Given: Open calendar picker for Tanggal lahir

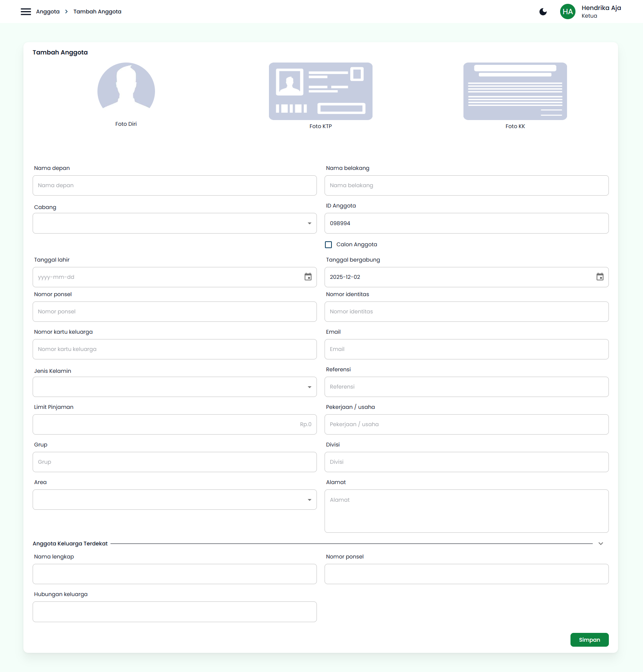Looking at the screenshot, I should coord(308,277).
